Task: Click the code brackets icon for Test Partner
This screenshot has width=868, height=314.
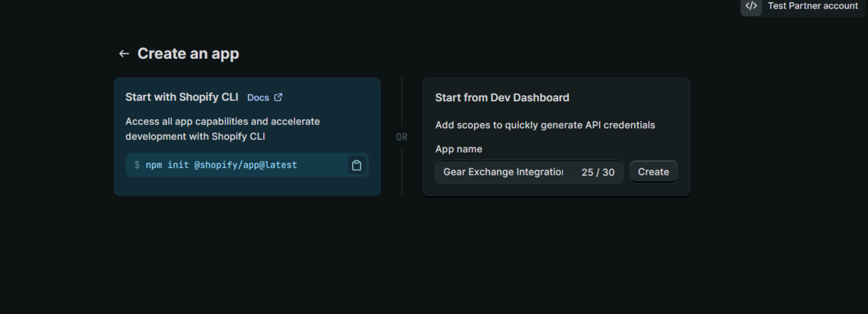Action: [x=751, y=6]
